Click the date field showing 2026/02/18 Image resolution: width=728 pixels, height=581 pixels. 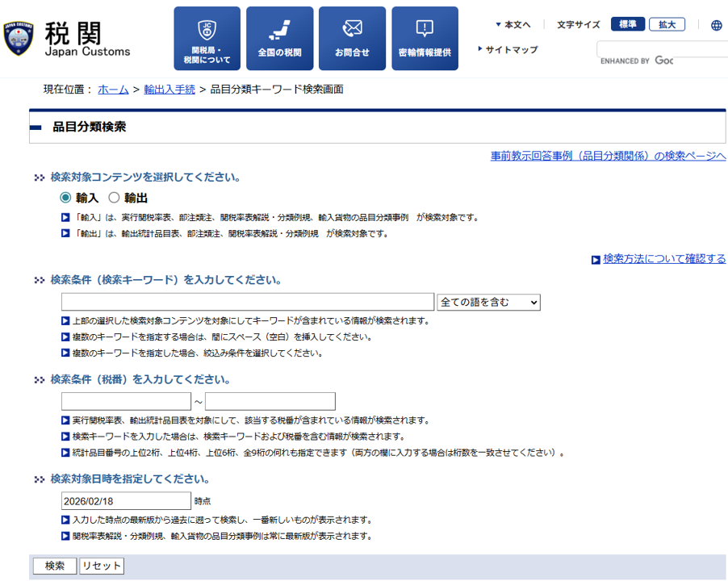(x=125, y=501)
